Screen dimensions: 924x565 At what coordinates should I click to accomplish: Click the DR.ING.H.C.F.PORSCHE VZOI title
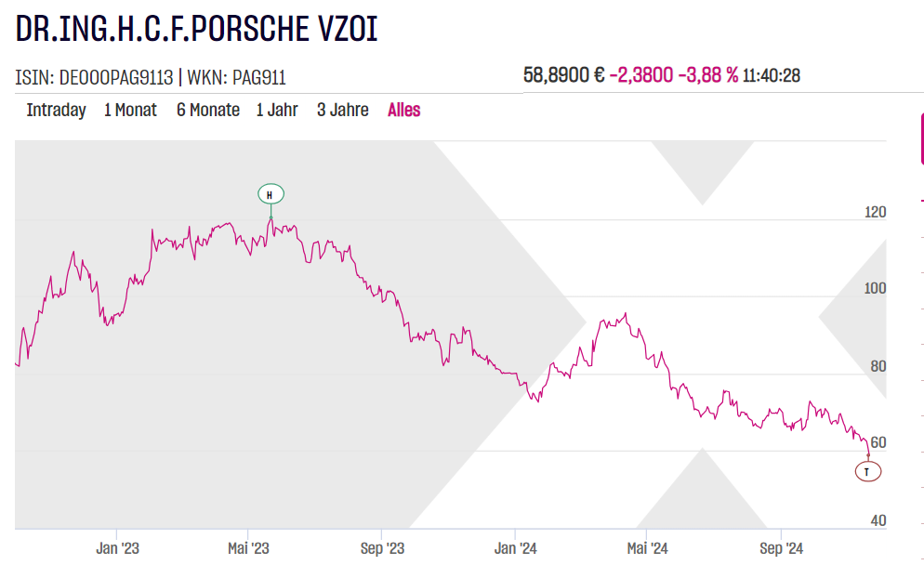coord(197,30)
